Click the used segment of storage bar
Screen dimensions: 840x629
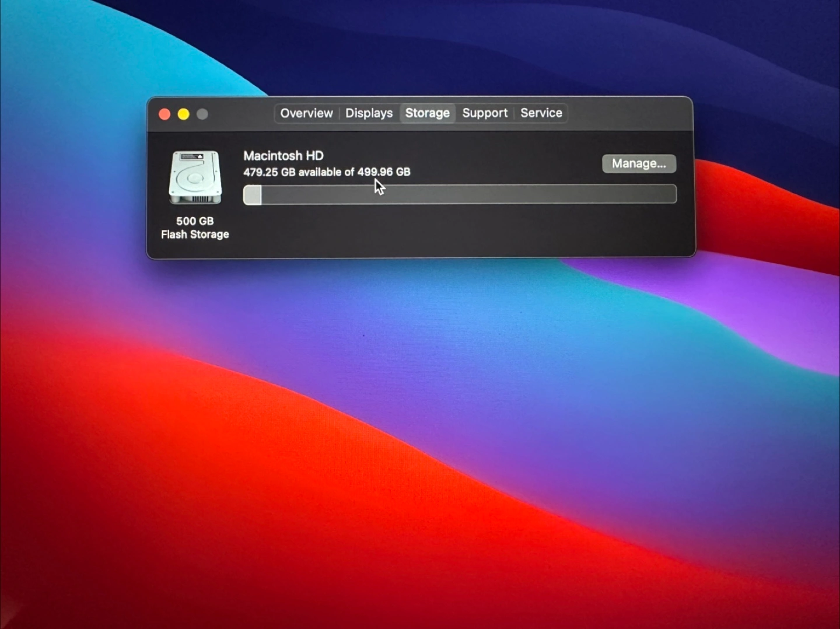point(252,195)
